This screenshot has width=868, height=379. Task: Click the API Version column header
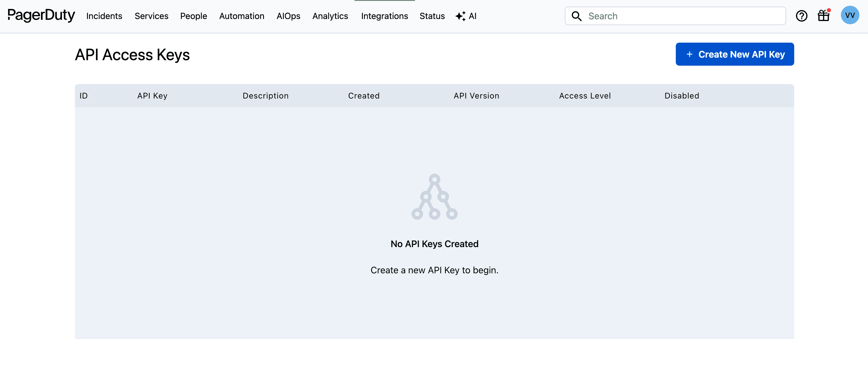coord(476,96)
